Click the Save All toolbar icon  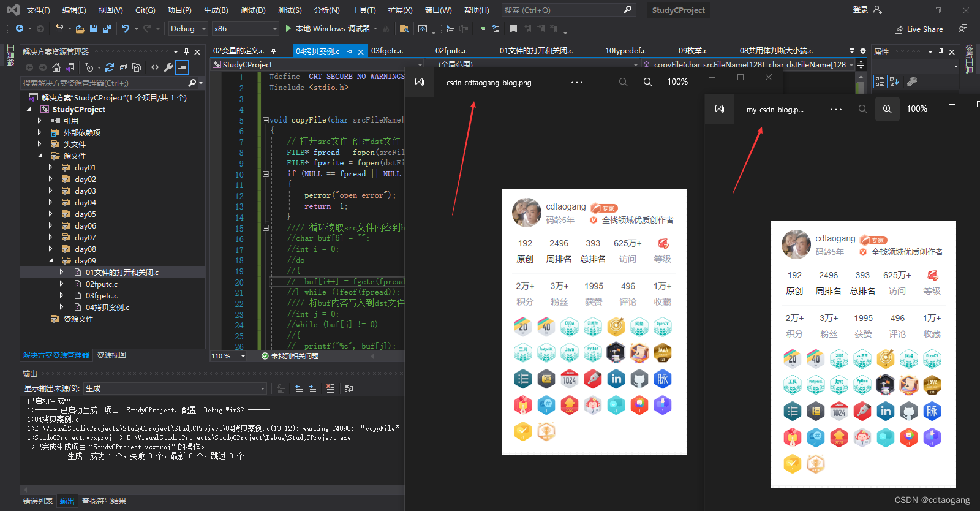(x=107, y=29)
